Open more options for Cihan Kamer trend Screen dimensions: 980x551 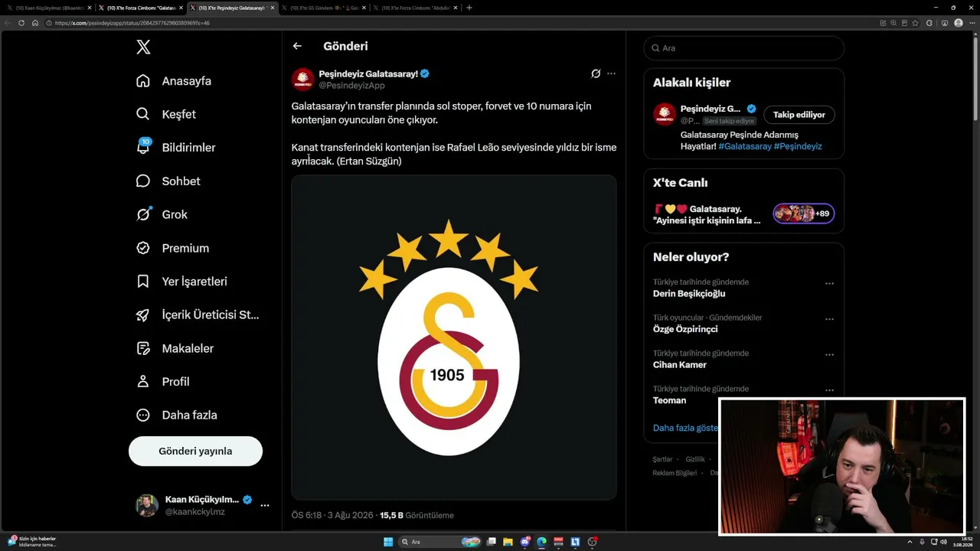[x=829, y=355]
